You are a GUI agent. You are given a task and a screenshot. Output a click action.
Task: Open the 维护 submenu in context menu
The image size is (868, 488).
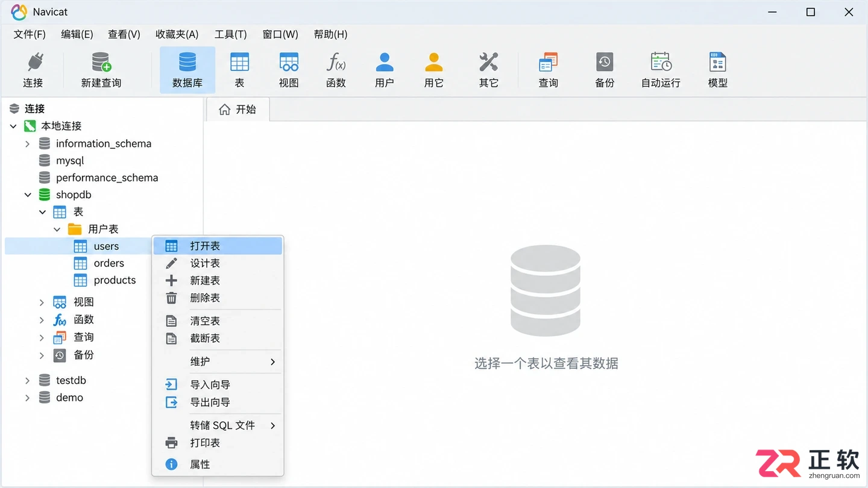pos(218,361)
